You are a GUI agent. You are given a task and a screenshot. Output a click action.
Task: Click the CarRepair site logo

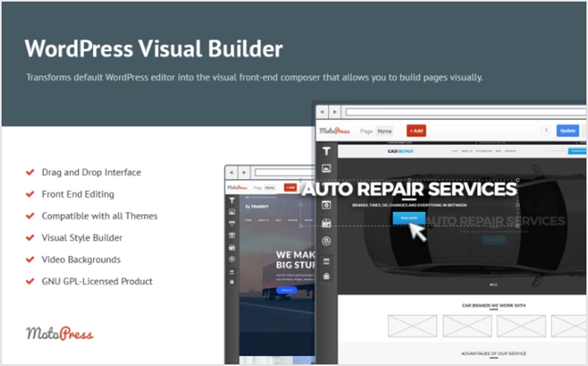401,151
